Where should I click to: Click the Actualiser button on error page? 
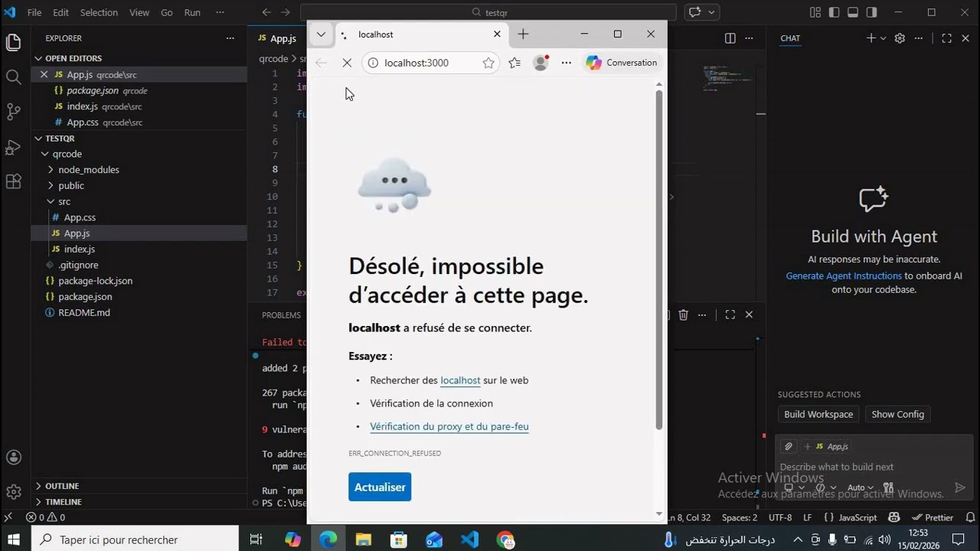click(380, 487)
